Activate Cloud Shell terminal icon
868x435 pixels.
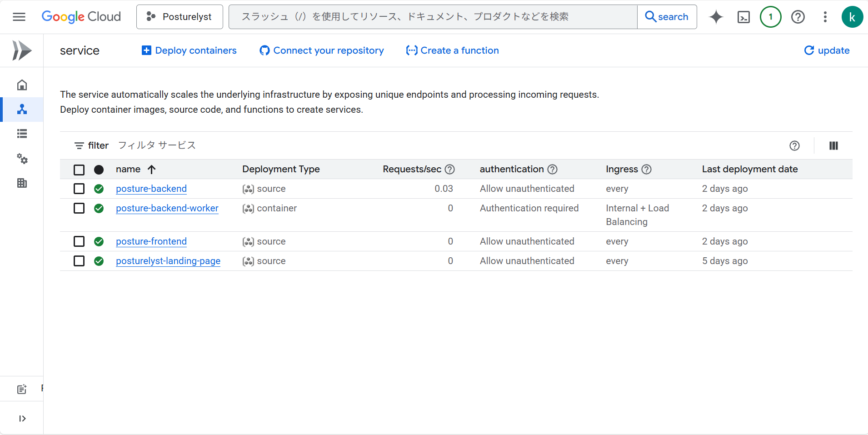(x=743, y=17)
